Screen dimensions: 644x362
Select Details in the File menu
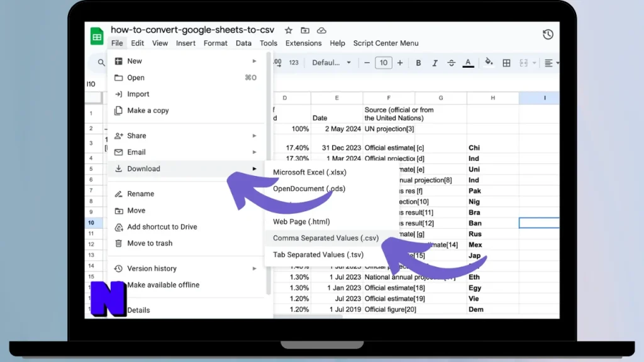pyautogui.click(x=186, y=310)
